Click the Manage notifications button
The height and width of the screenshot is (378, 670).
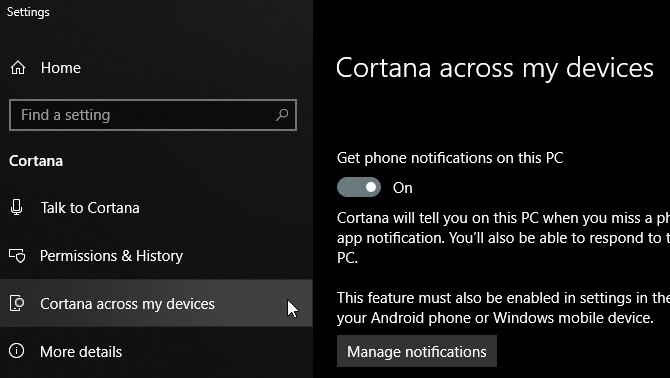(x=417, y=351)
